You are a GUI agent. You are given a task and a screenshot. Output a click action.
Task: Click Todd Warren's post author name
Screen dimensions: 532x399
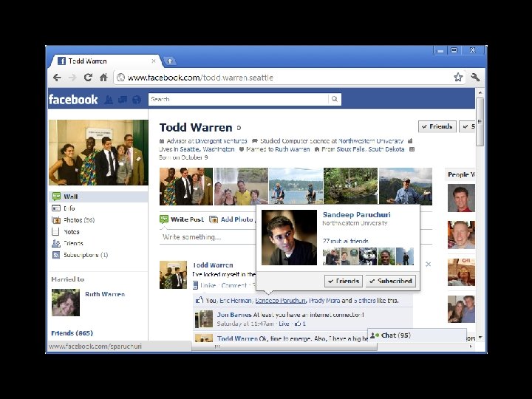pos(213,265)
